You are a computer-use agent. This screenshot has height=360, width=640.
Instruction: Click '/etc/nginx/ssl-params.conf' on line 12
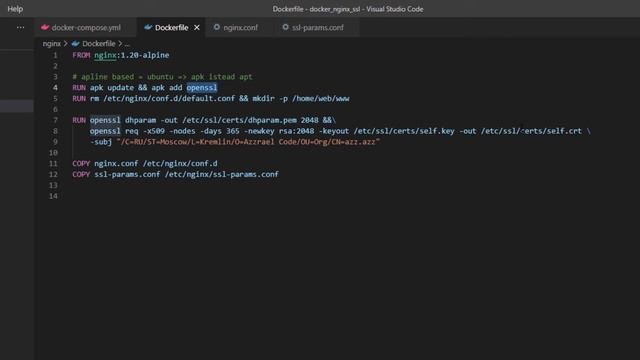point(222,174)
